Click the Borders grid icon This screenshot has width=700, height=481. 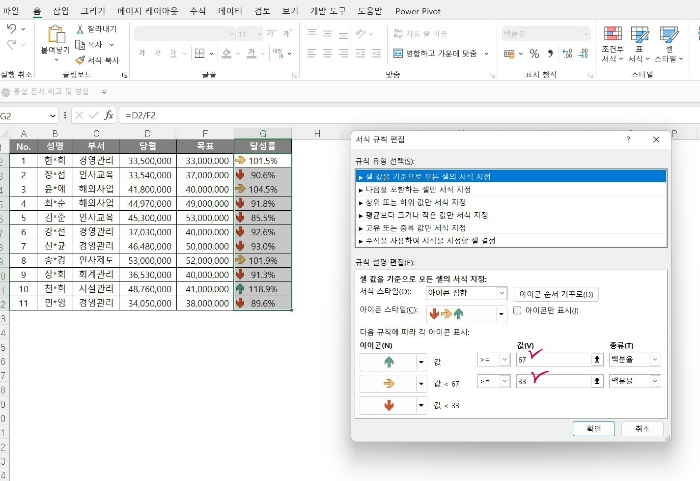point(200,54)
